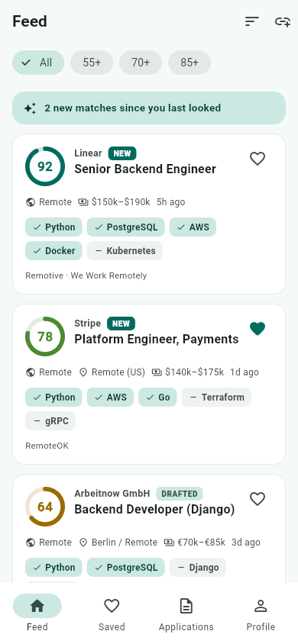Viewport: 298px width, 644px height.
Task: Click the Arbeitnow GmbH company name
Action: click(x=112, y=493)
